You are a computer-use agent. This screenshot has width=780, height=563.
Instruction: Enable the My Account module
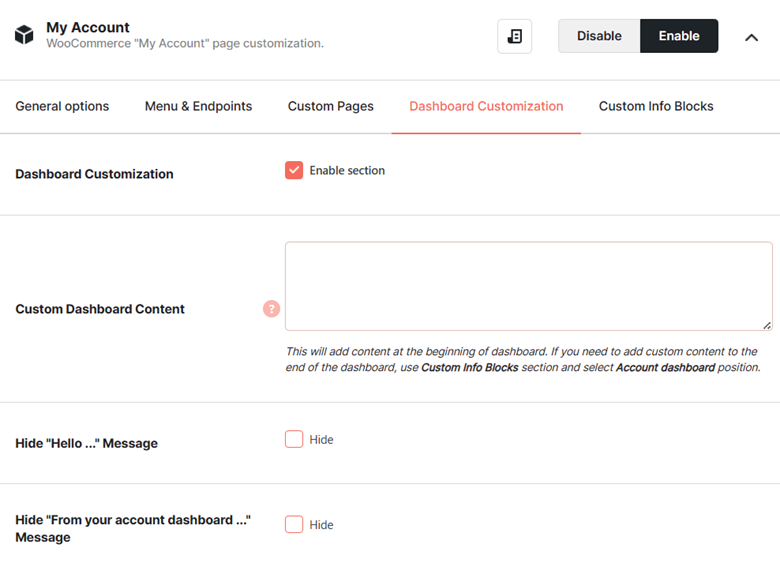pyautogui.click(x=679, y=36)
